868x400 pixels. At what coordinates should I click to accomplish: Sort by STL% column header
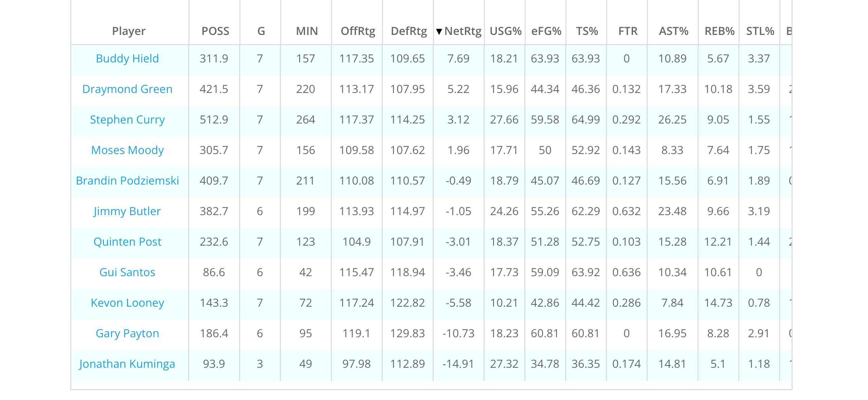click(760, 31)
